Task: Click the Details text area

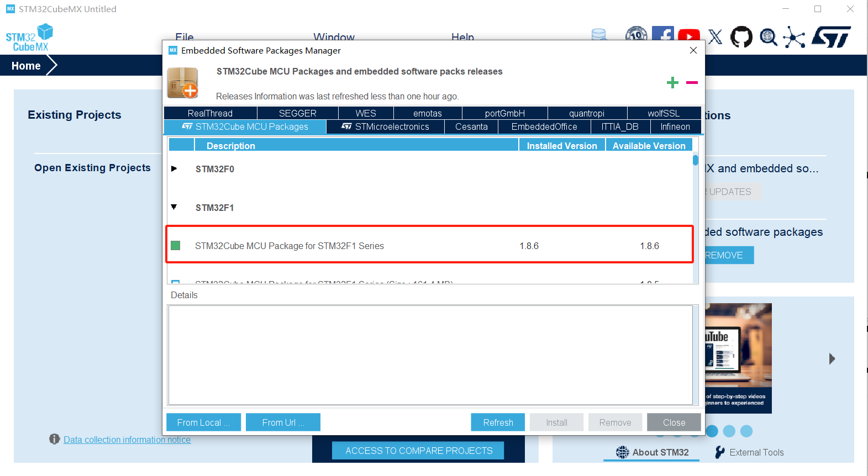Action: 430,355
